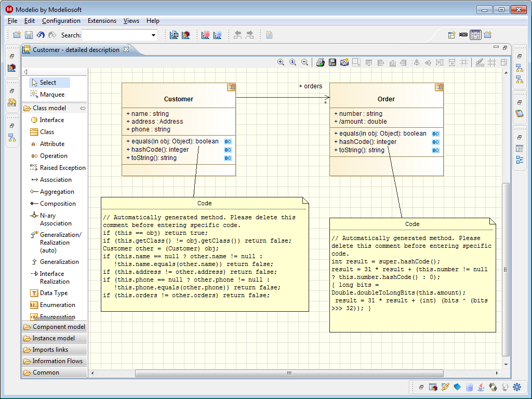Open the script pencil icon in bottom bar

pyautogui.click(x=445, y=387)
